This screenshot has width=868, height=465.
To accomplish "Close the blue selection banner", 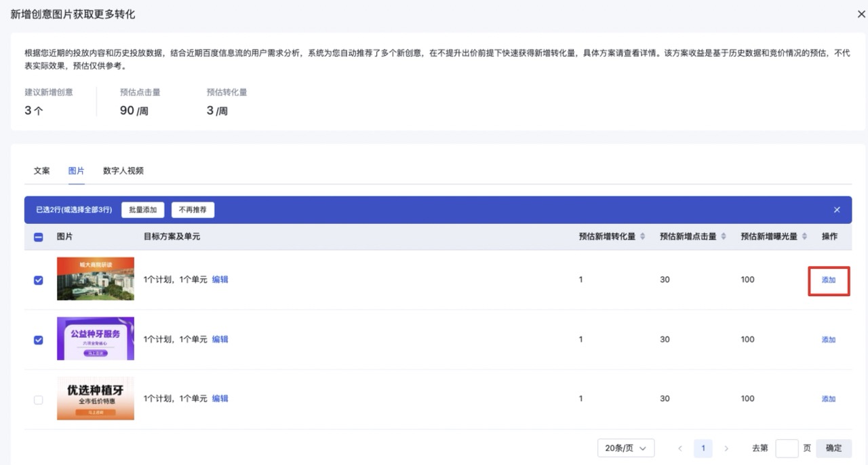I will tap(837, 210).
